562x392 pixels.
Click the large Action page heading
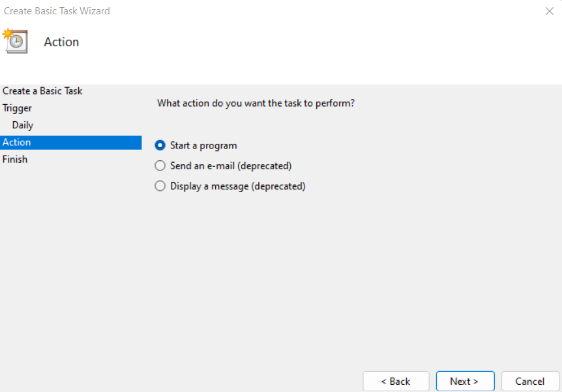(x=61, y=42)
